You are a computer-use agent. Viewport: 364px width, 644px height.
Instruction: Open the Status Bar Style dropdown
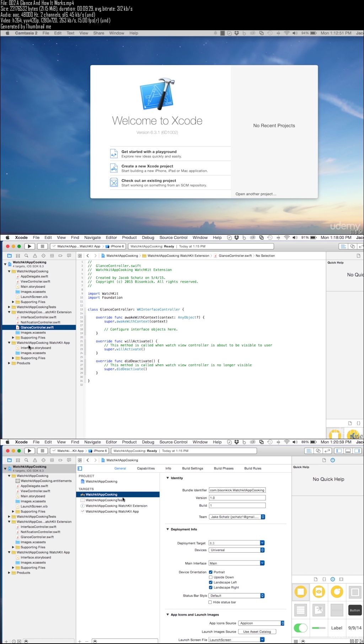[x=237, y=596]
